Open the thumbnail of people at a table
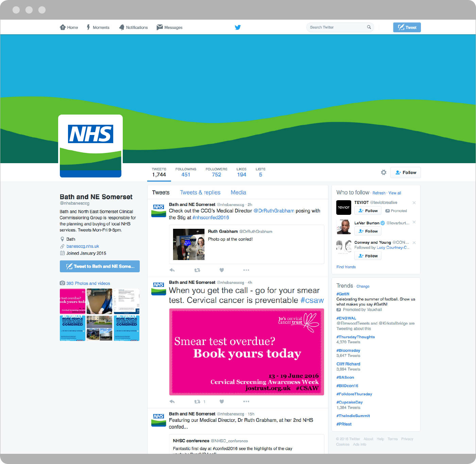This screenshot has height=464, width=476. [99, 301]
